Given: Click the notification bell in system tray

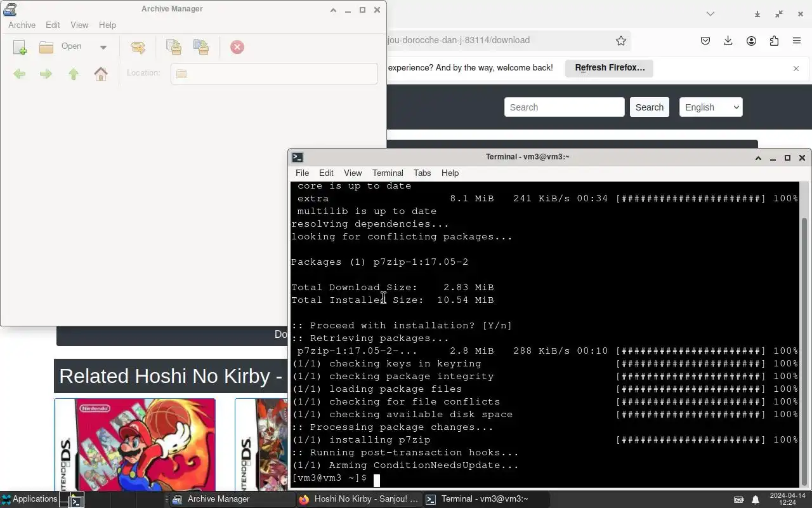Looking at the screenshot, I should point(756,500).
